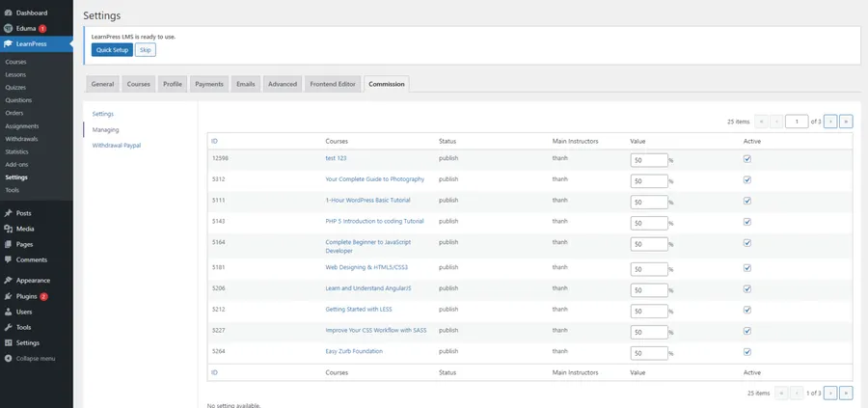Toggle Active for Complete Beginner to JavaScript Developer
The width and height of the screenshot is (868, 408).
click(746, 243)
